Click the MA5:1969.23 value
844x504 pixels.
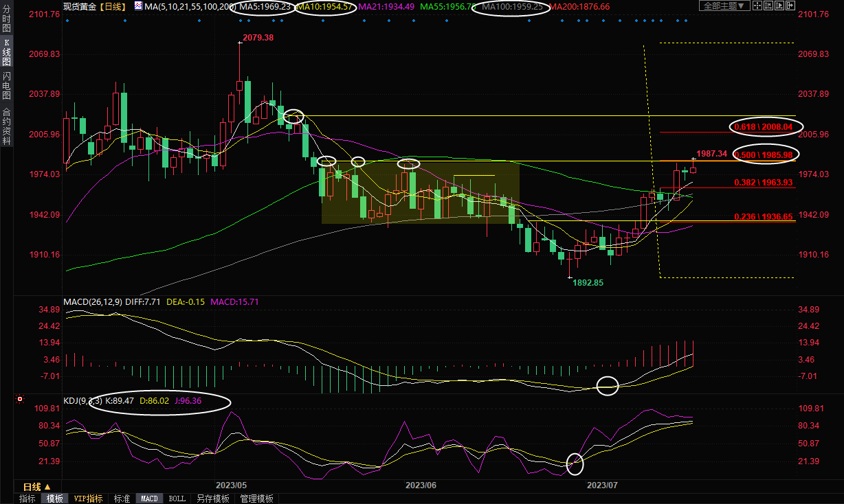pyautogui.click(x=265, y=6)
